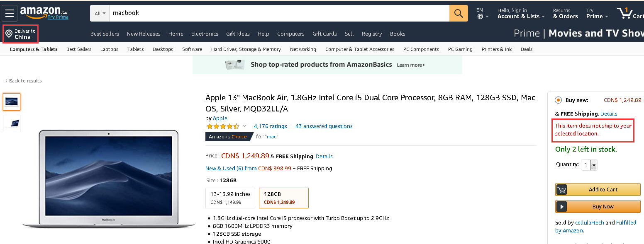Open Best Sellers in the top navigation
This screenshot has height=244, width=644.
pyautogui.click(x=105, y=34)
